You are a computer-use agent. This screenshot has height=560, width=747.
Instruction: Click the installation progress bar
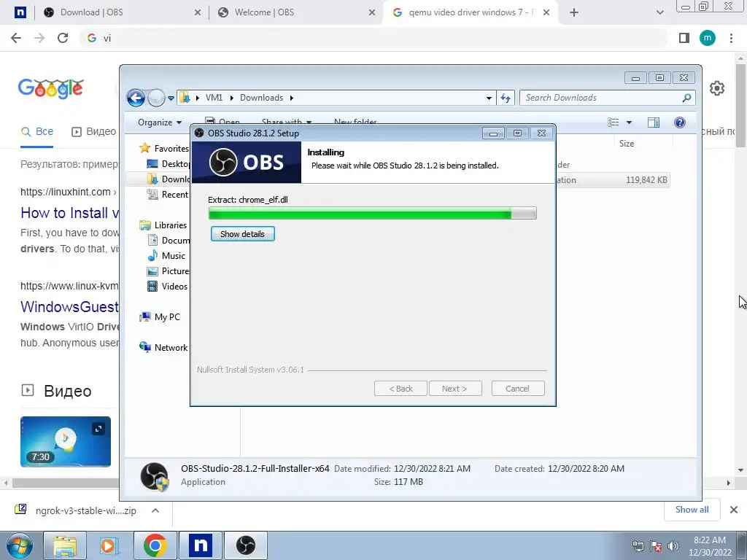tap(372, 214)
